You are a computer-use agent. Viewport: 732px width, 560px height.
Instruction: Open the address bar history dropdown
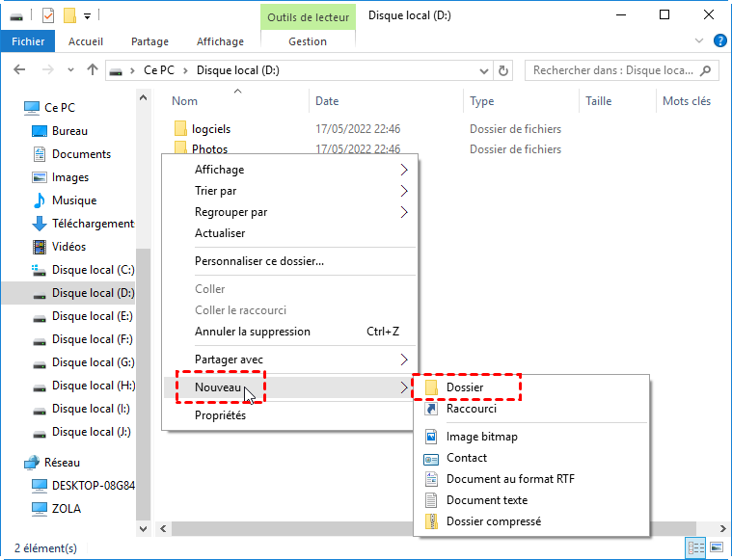click(x=483, y=70)
